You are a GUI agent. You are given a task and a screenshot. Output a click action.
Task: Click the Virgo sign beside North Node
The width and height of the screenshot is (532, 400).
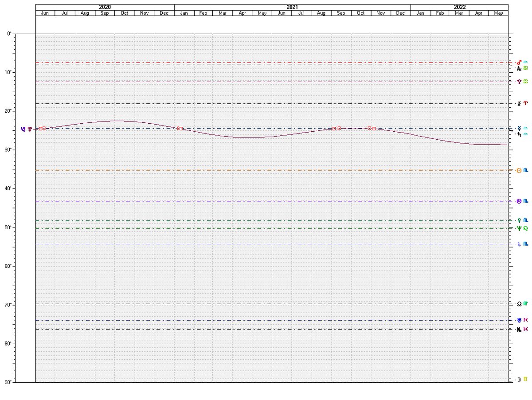pos(526,304)
